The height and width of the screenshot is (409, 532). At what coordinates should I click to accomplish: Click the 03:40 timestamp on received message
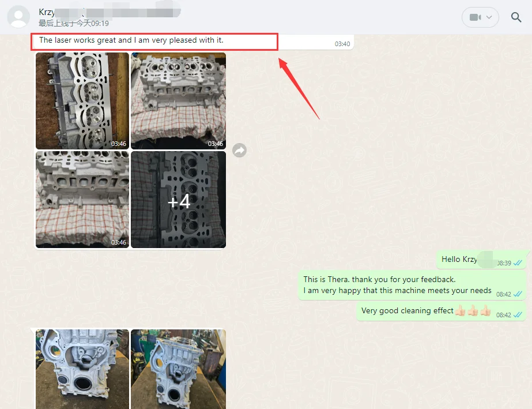[x=342, y=44]
